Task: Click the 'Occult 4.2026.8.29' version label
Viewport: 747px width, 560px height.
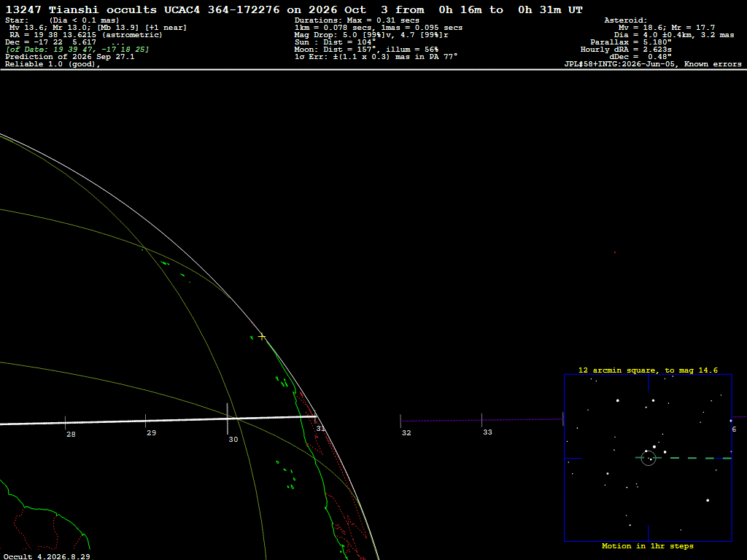Action: click(47, 556)
